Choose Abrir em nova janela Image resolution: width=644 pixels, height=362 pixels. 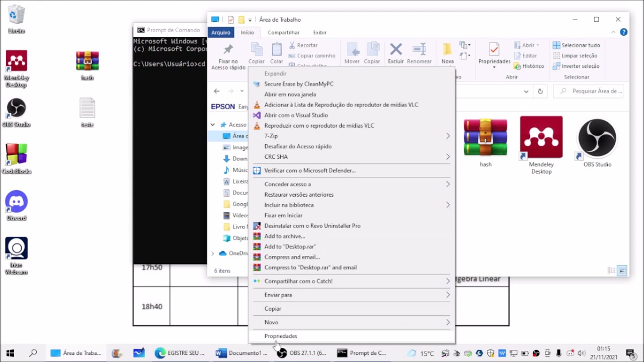352,94
